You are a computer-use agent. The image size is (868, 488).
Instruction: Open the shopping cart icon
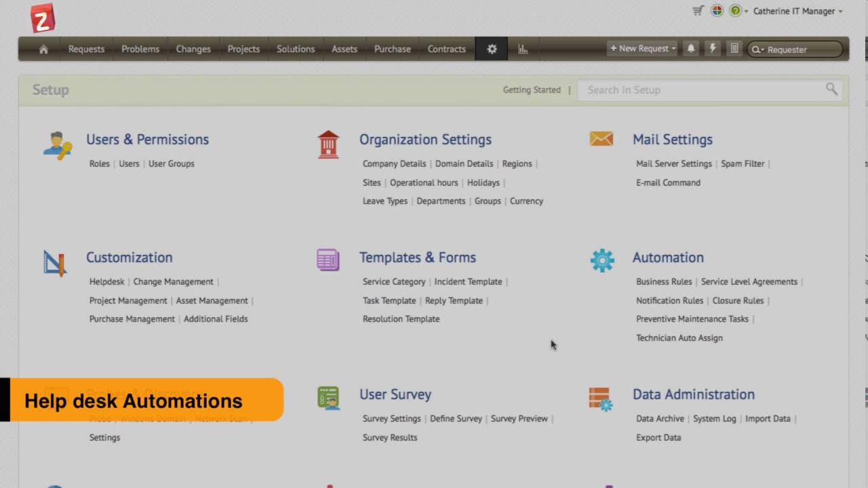pos(698,11)
